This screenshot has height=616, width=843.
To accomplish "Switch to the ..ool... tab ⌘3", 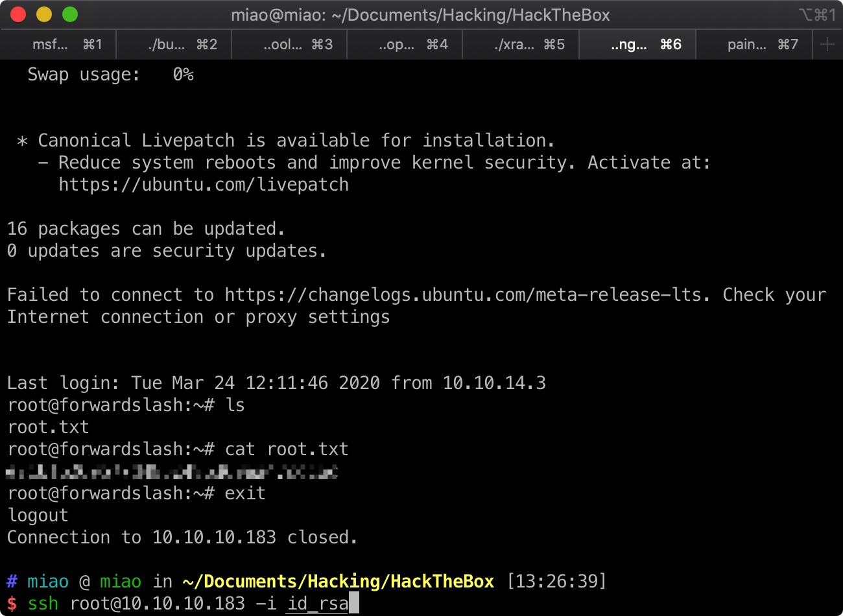I will click(289, 44).
